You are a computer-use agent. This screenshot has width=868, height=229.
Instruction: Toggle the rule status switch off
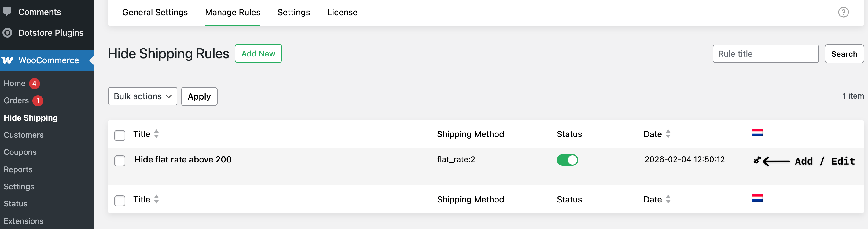(x=567, y=160)
